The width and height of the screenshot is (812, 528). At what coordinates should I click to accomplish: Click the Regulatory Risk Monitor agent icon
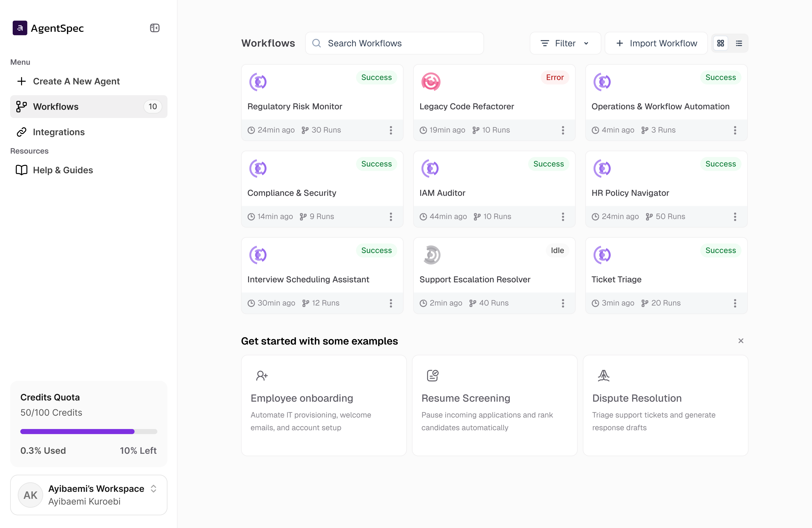[258, 82]
